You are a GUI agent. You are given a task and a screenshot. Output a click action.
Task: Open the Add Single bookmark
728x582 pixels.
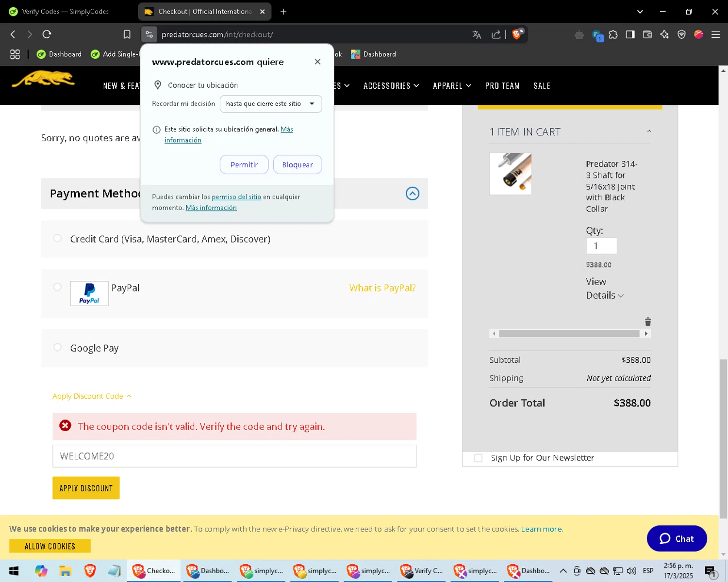click(116, 54)
